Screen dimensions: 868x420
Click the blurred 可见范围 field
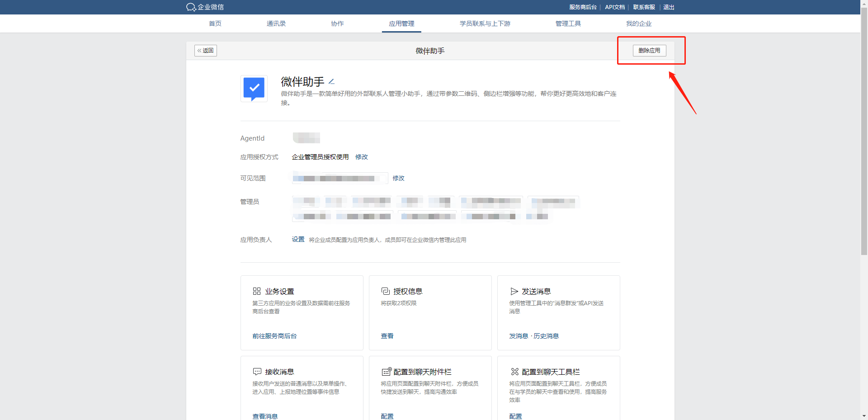point(340,178)
